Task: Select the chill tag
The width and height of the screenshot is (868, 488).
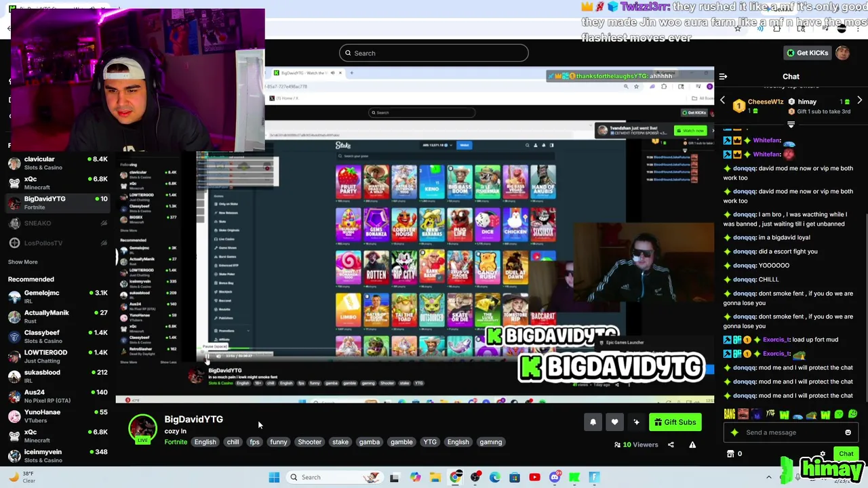Action: [x=233, y=442]
